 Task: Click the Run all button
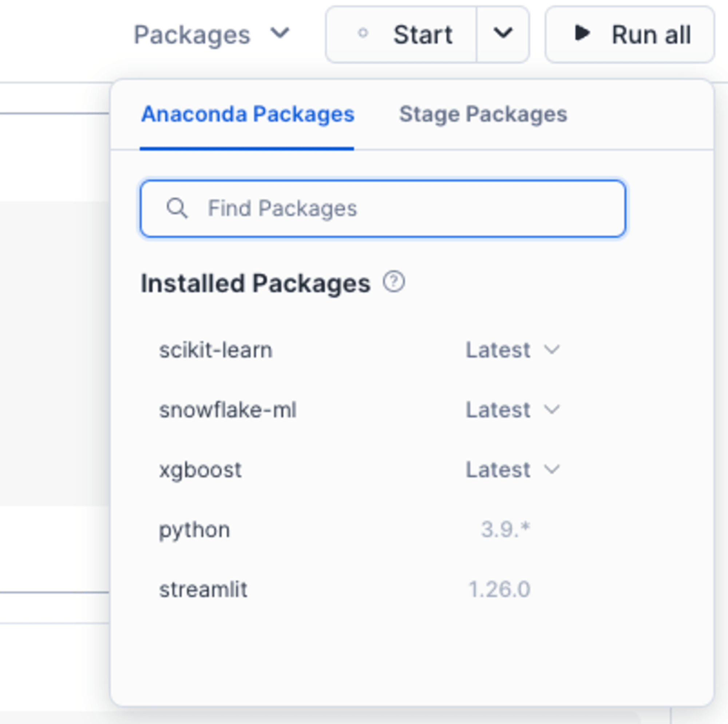tap(630, 35)
